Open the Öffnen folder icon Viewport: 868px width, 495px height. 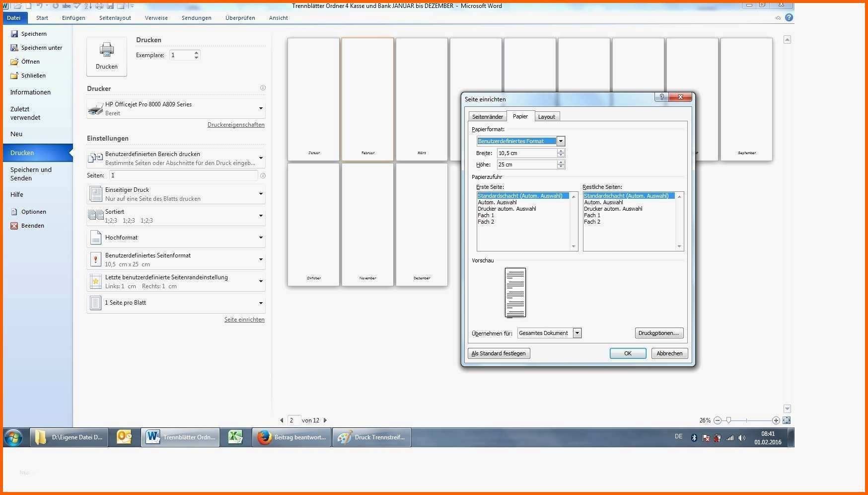pos(14,62)
